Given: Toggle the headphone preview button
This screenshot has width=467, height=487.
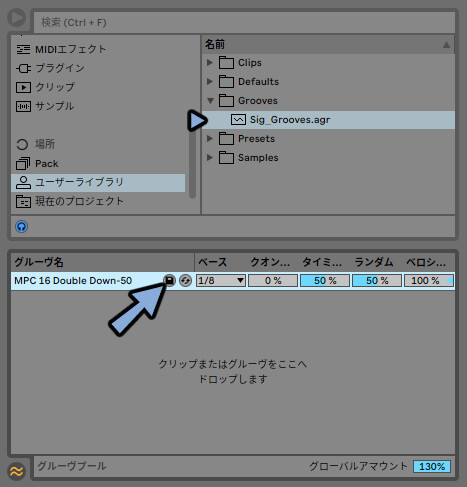Looking at the screenshot, I should tap(22, 227).
